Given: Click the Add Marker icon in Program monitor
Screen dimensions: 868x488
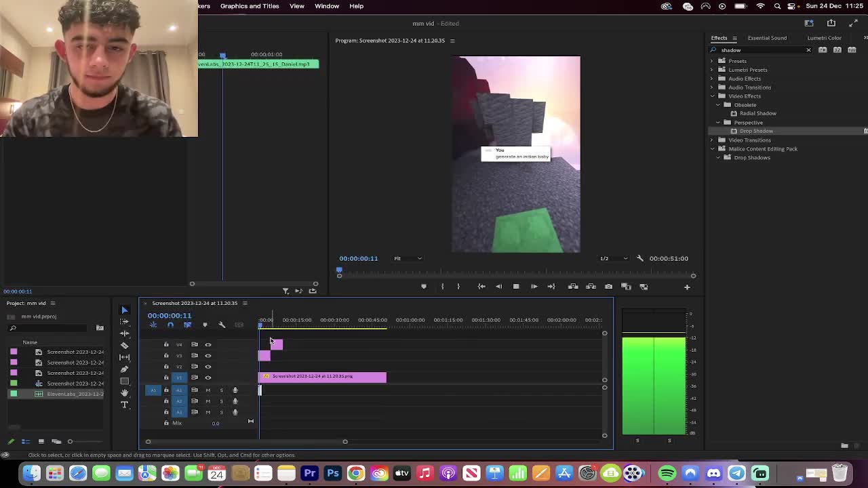Looking at the screenshot, I should pos(424,287).
